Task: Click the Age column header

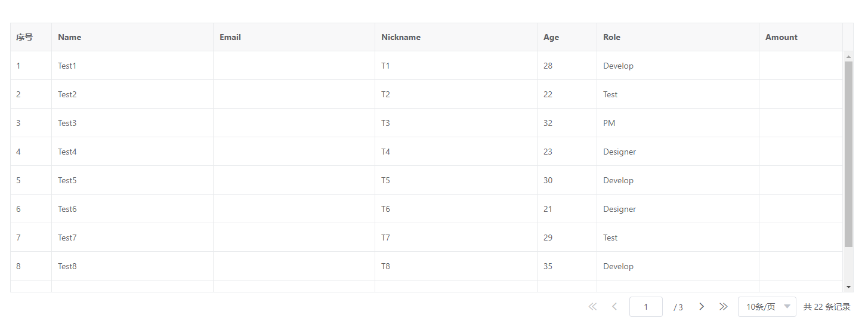Action: point(551,37)
